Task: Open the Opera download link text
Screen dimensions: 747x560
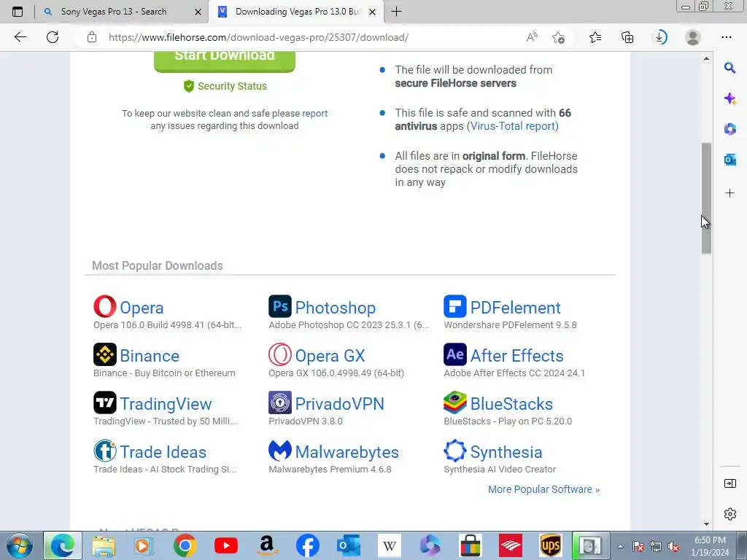Action: (x=142, y=308)
